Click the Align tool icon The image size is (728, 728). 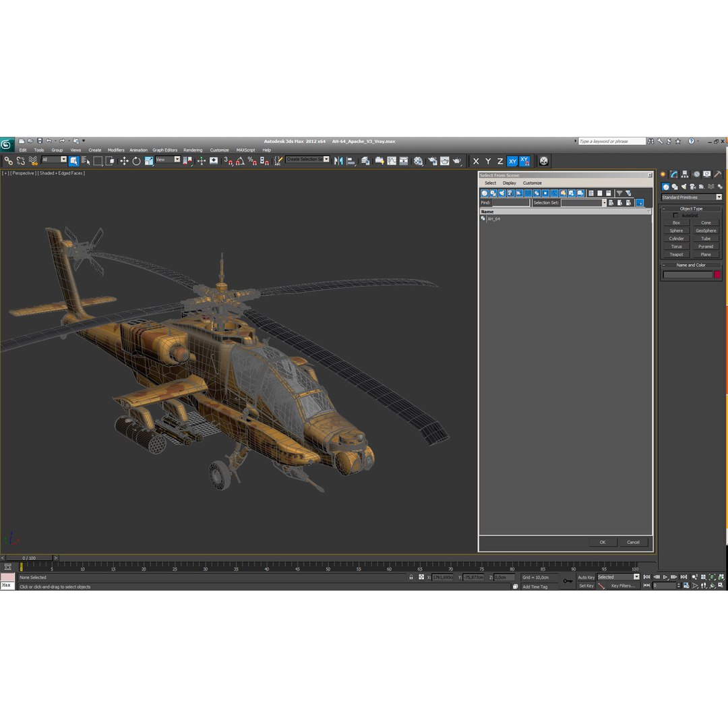click(351, 161)
